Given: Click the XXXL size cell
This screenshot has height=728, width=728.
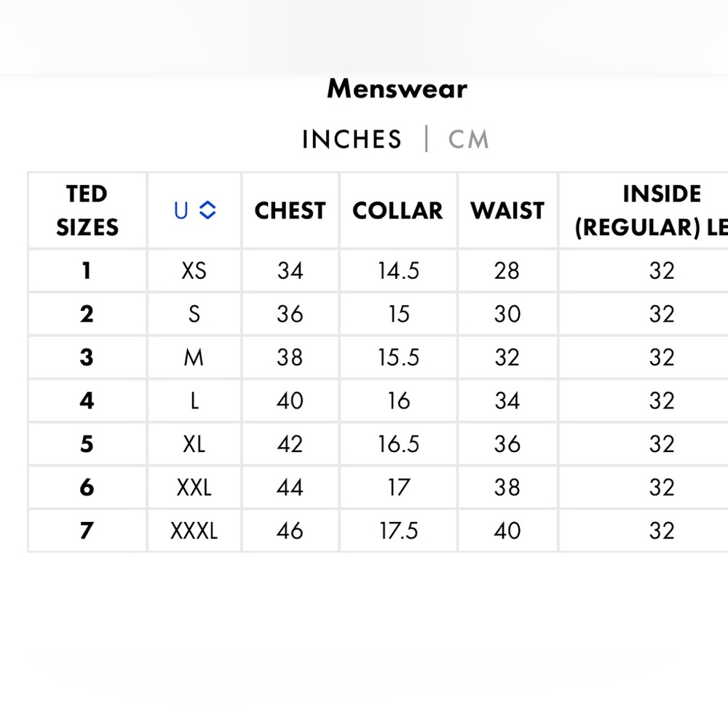Looking at the screenshot, I should tap(194, 531).
